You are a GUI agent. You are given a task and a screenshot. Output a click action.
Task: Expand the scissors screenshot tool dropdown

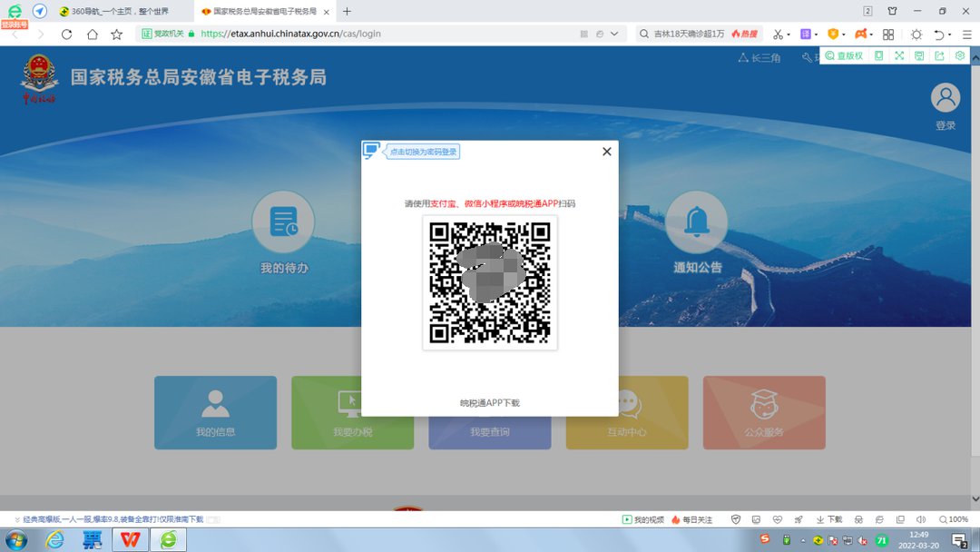coord(789,34)
